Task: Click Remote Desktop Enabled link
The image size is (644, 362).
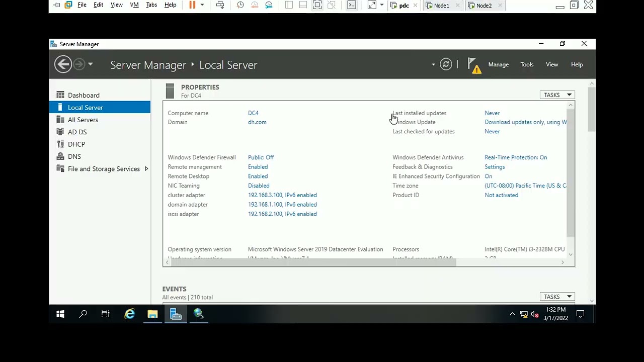Action: [258, 176]
